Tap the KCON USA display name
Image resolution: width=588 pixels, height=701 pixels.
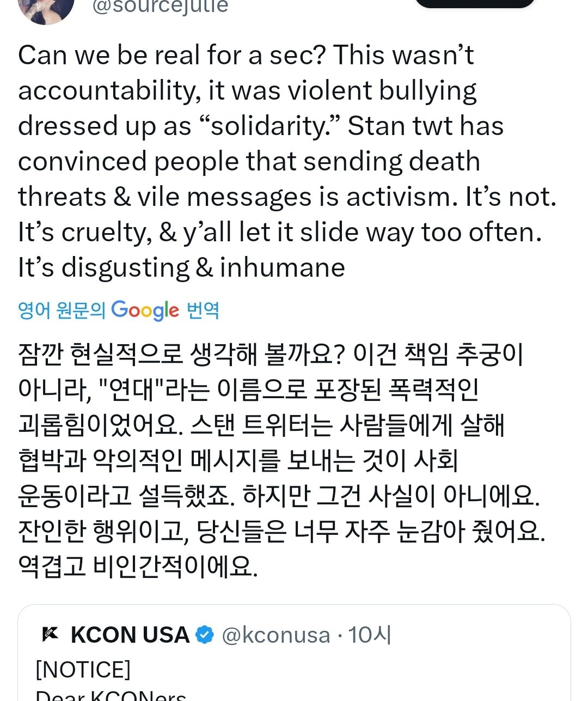click(130, 635)
